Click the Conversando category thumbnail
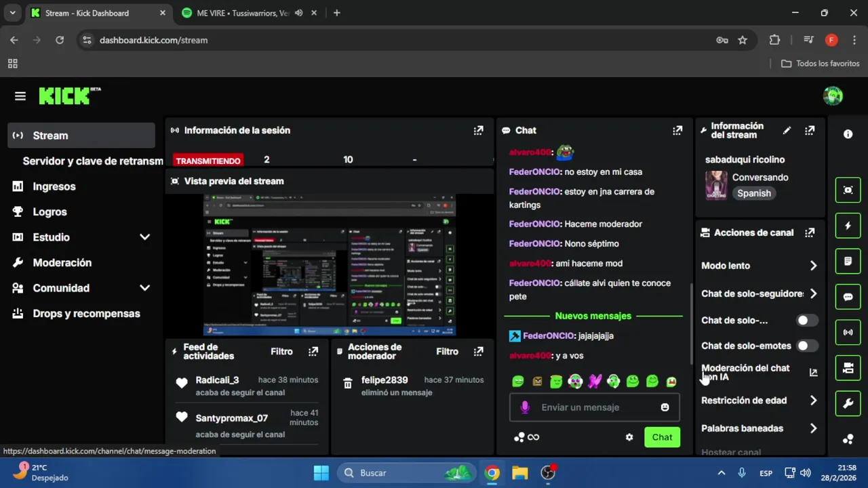The image size is (868, 488). click(716, 184)
